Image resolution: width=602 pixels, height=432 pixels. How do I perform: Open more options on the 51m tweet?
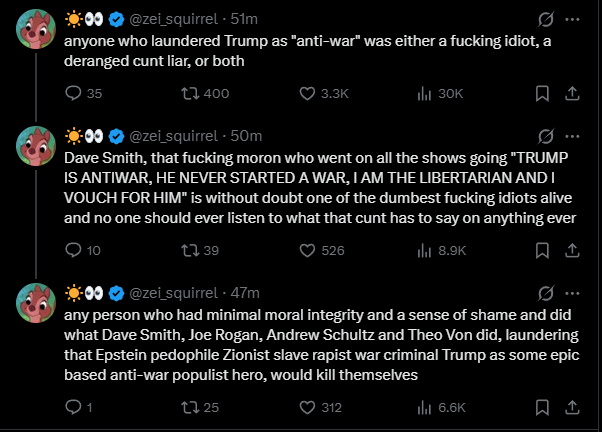point(572,19)
